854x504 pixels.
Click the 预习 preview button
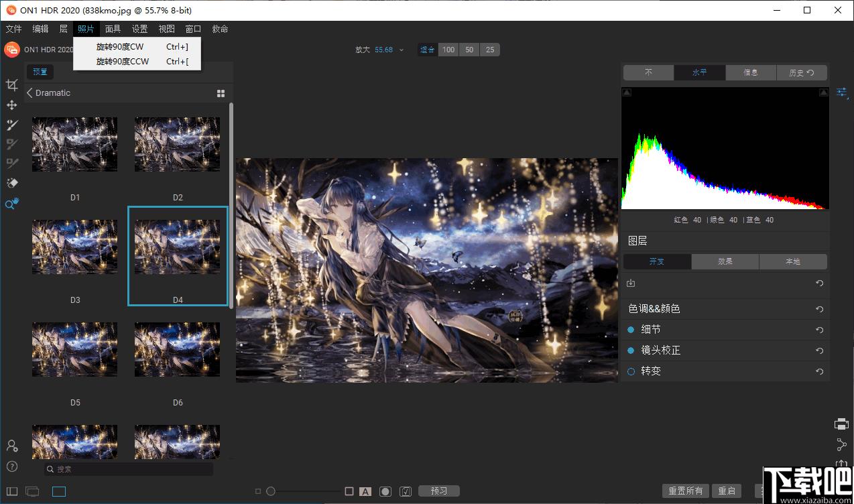439,491
